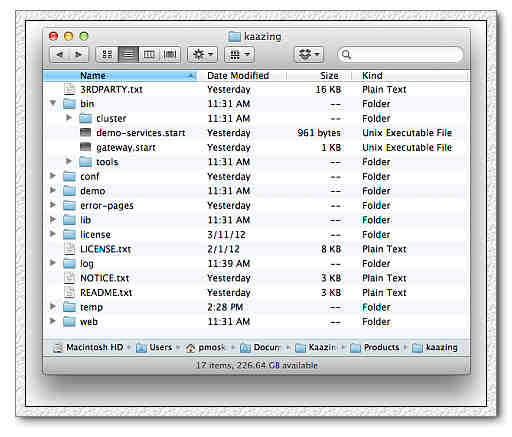Switch to list view

pyautogui.click(x=128, y=54)
